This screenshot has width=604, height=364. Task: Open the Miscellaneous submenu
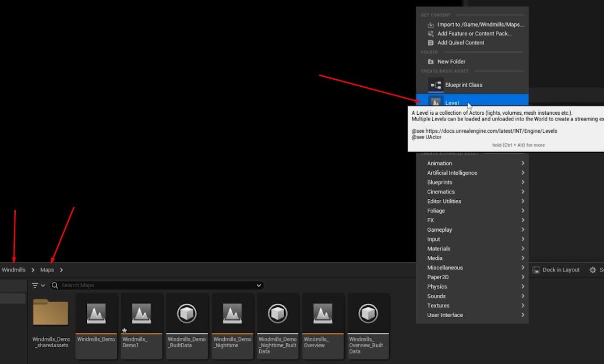click(x=472, y=268)
